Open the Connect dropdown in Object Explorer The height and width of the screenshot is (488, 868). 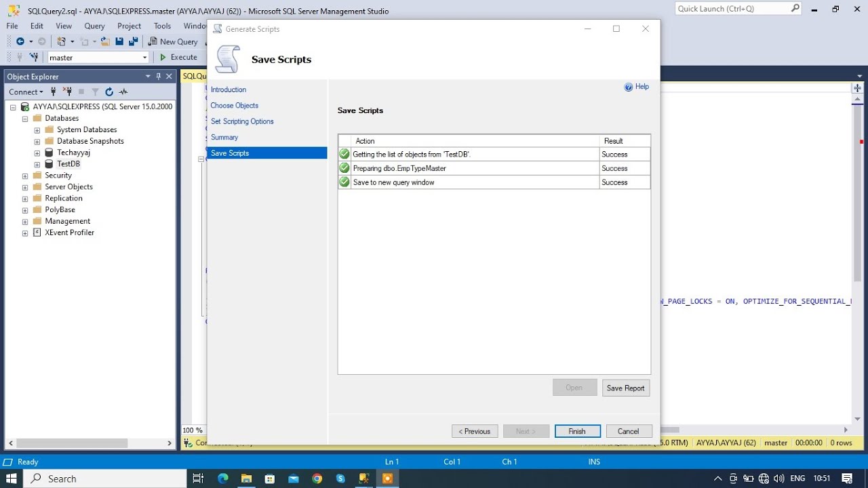click(26, 91)
